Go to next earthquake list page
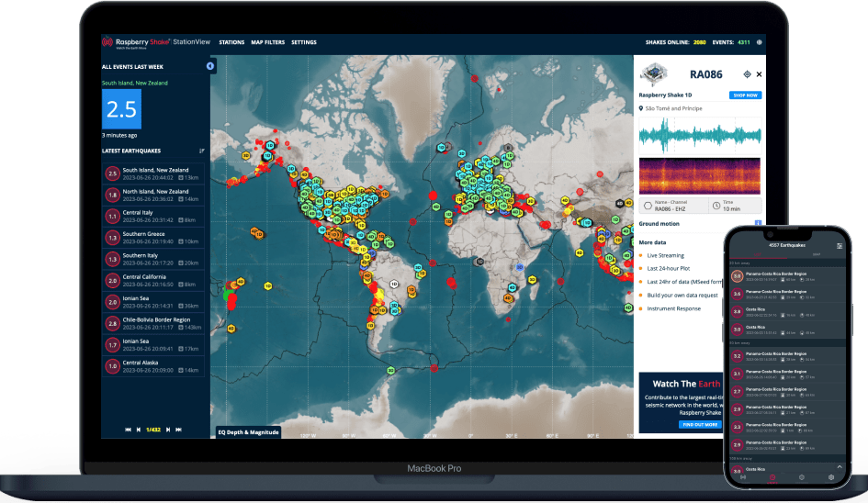The height and width of the screenshot is (503, 868). click(168, 430)
